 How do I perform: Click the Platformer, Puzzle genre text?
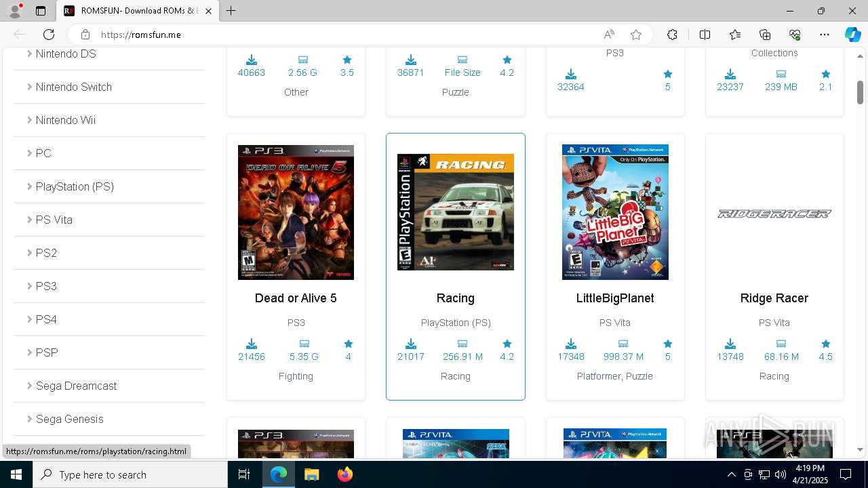click(x=615, y=376)
